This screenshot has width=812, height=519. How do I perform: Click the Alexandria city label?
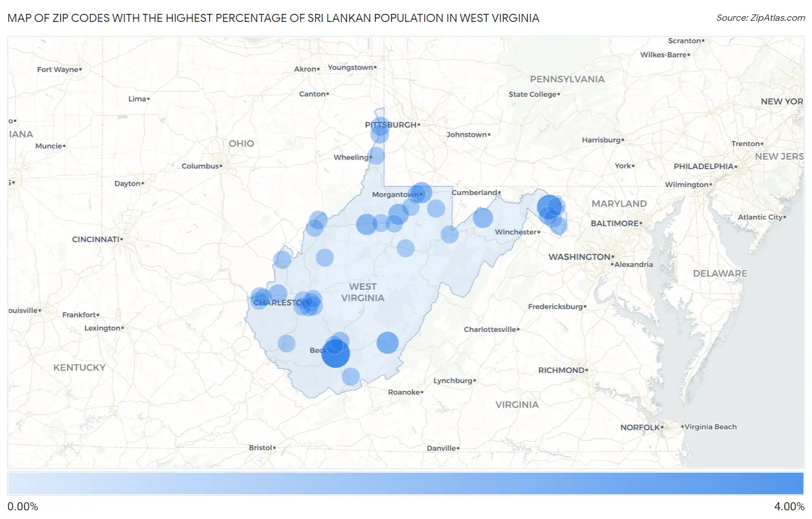634,265
